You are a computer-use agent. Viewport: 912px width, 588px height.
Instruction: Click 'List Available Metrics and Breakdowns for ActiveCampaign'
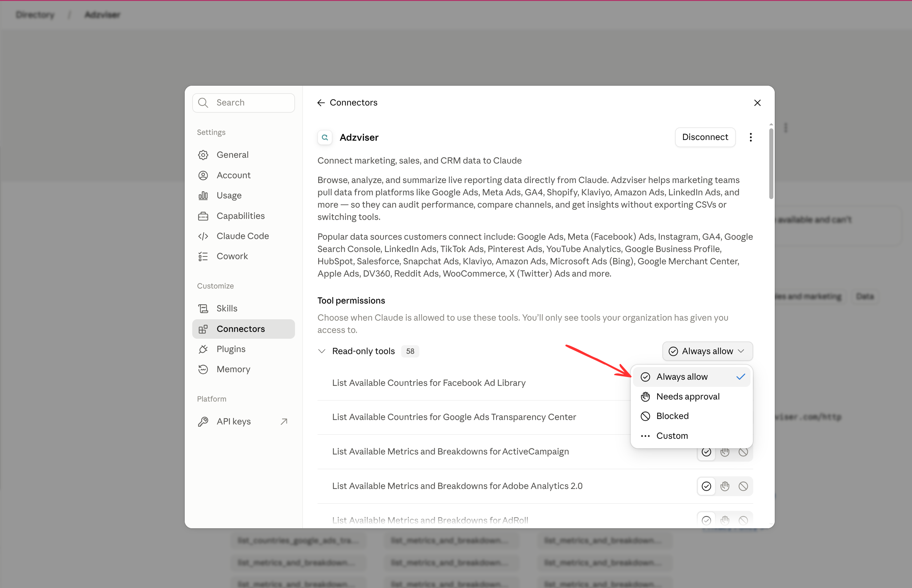450,452
